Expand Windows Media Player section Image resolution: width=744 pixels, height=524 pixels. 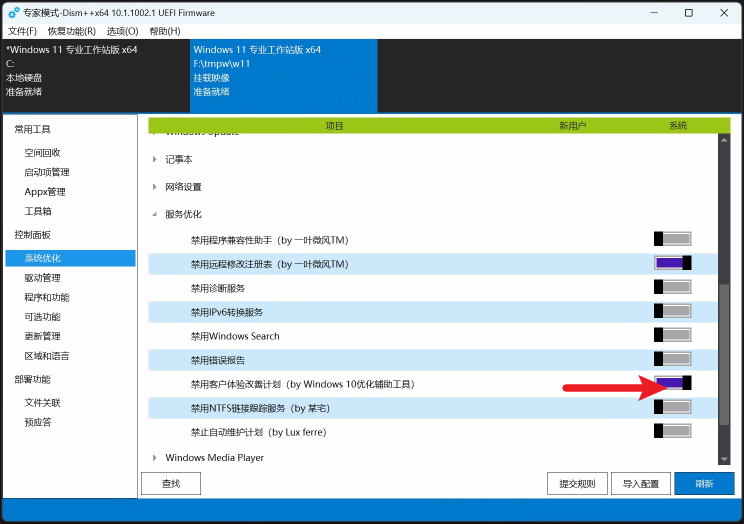click(154, 458)
